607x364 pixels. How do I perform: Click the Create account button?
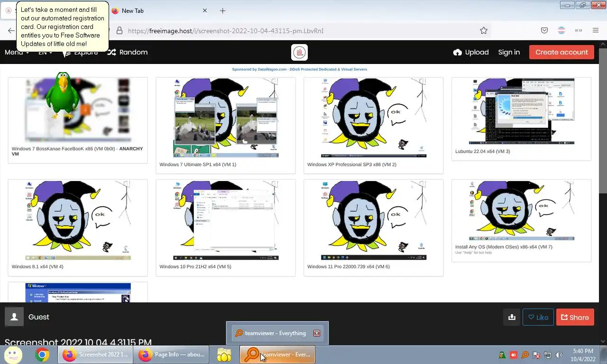click(561, 52)
